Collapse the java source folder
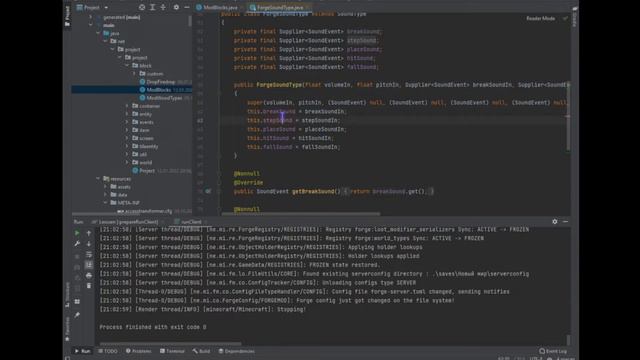 pyautogui.click(x=98, y=33)
